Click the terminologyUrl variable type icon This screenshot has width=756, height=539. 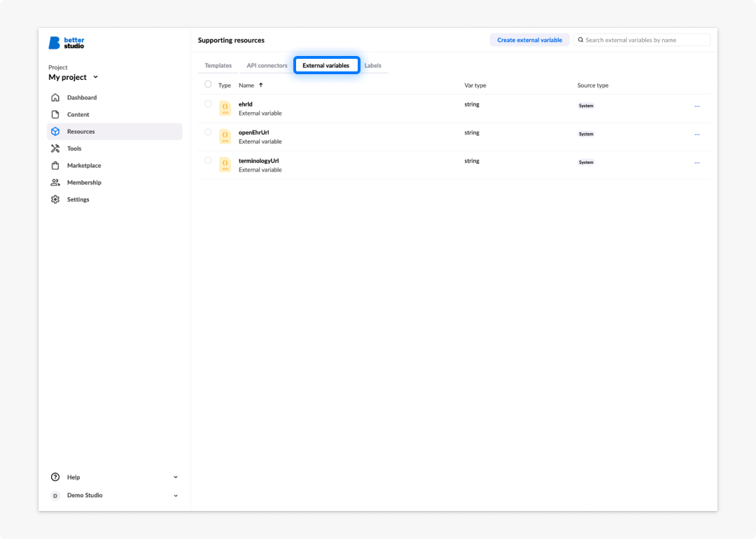(x=225, y=165)
